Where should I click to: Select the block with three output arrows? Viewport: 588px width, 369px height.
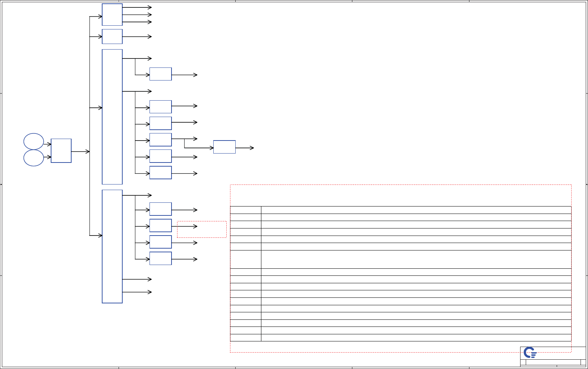coord(112,15)
